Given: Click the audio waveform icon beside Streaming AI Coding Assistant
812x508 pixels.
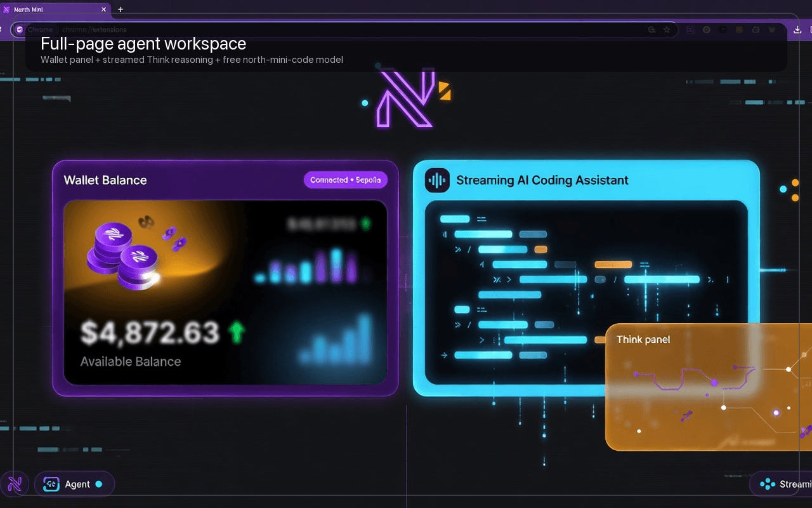Looking at the screenshot, I should tap(437, 180).
